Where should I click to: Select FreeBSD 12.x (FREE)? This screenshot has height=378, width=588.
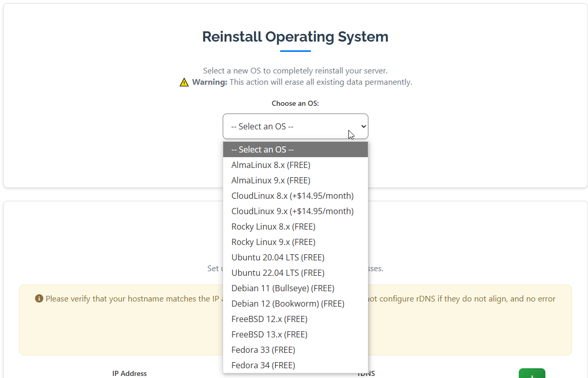click(296, 319)
